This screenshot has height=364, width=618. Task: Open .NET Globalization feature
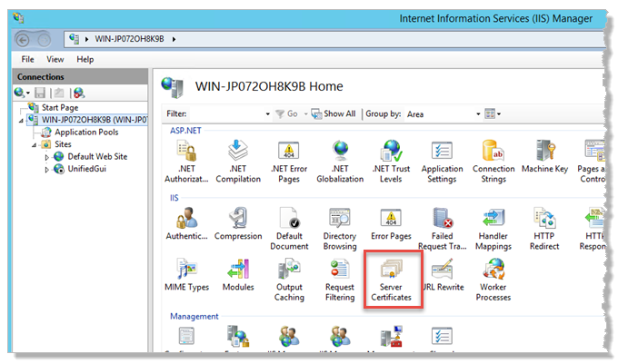[x=340, y=162]
